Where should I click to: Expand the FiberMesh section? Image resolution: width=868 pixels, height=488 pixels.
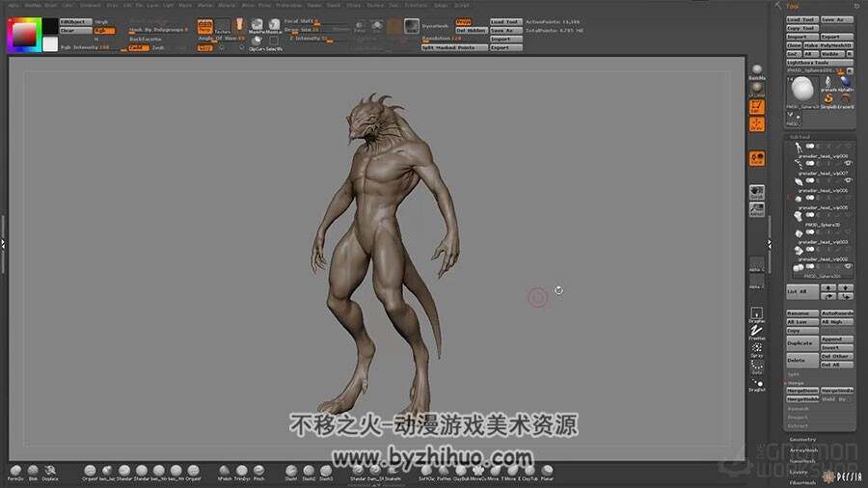coord(802,483)
